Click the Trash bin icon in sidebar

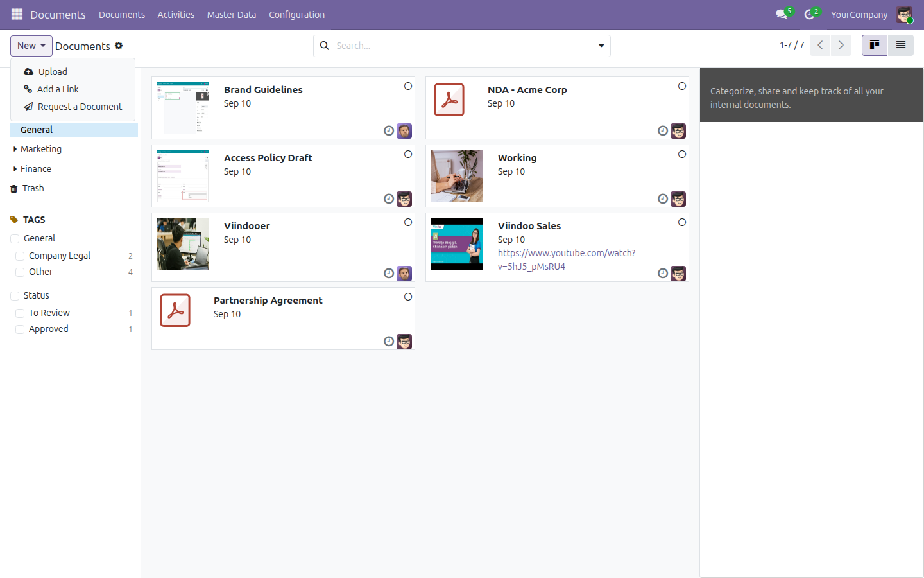click(x=14, y=189)
